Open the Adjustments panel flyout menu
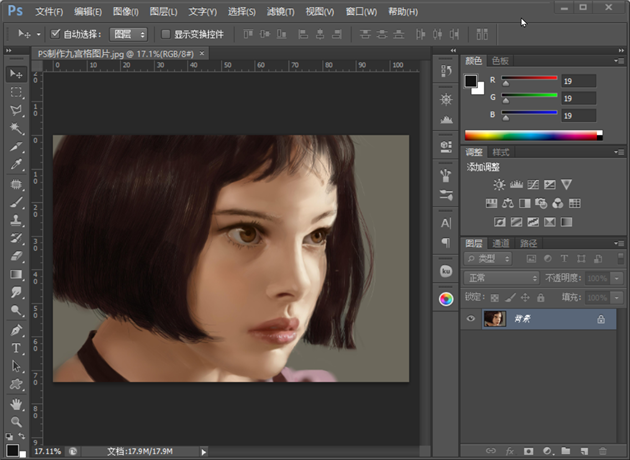This screenshot has width=630, height=460. (x=619, y=152)
